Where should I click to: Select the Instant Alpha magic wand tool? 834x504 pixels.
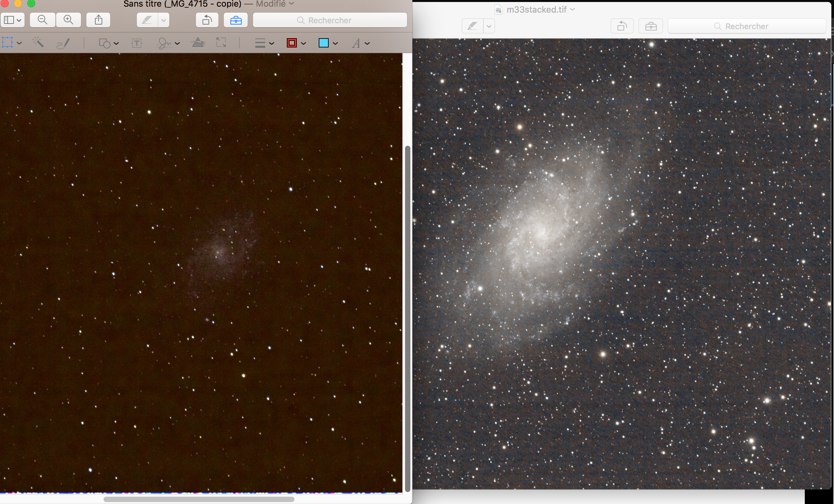[x=38, y=43]
